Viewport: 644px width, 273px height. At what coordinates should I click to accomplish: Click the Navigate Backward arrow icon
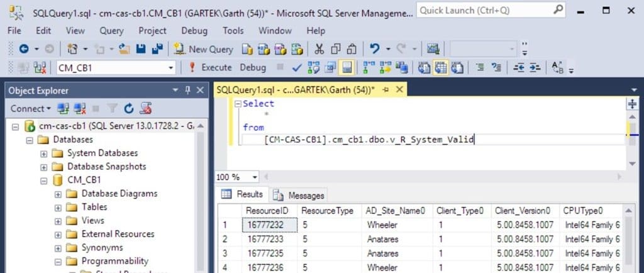pos(24,49)
